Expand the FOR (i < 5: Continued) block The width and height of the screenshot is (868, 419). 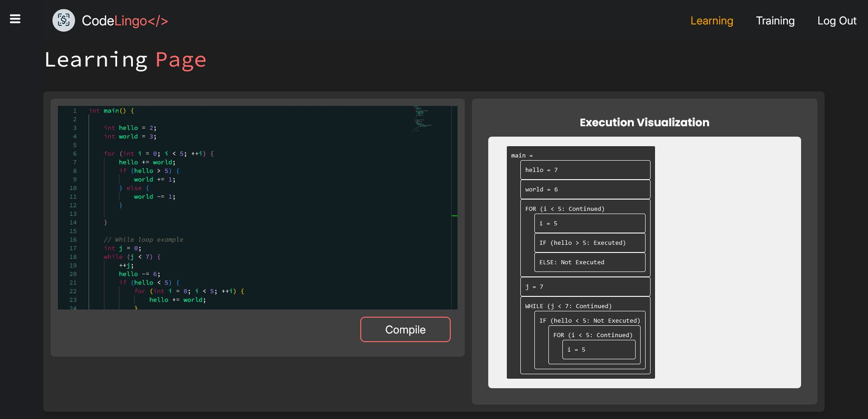pyautogui.click(x=564, y=209)
